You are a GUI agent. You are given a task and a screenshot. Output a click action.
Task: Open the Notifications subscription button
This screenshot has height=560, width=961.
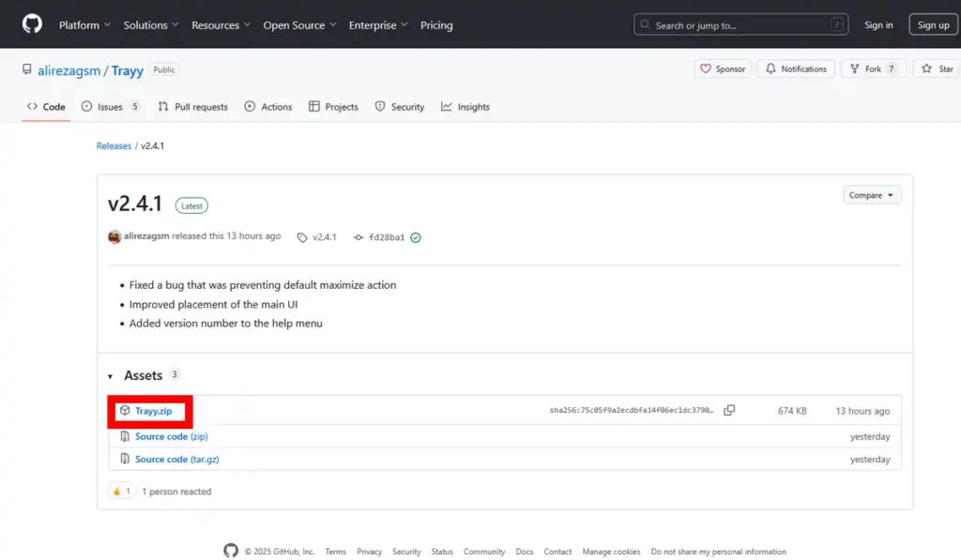pyautogui.click(x=796, y=69)
